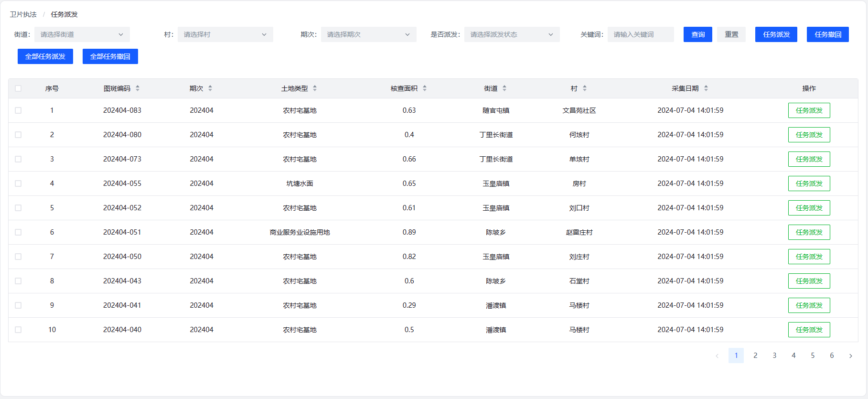
Task: Open the 是否派发 dispatch status dropdown
Action: tap(512, 34)
